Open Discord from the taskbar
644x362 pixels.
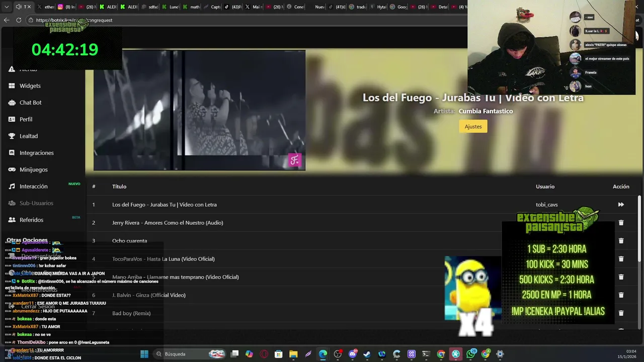click(x=352, y=354)
